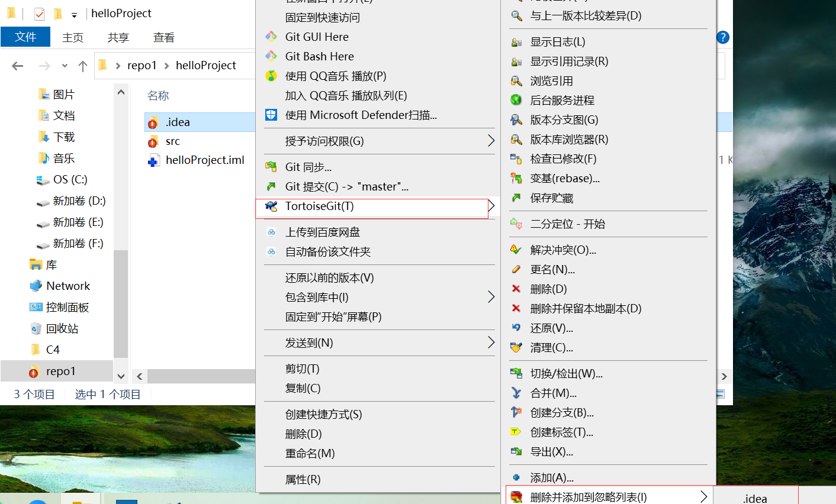
Task: Click the Microsoft Defender shield icon
Action: [x=271, y=115]
